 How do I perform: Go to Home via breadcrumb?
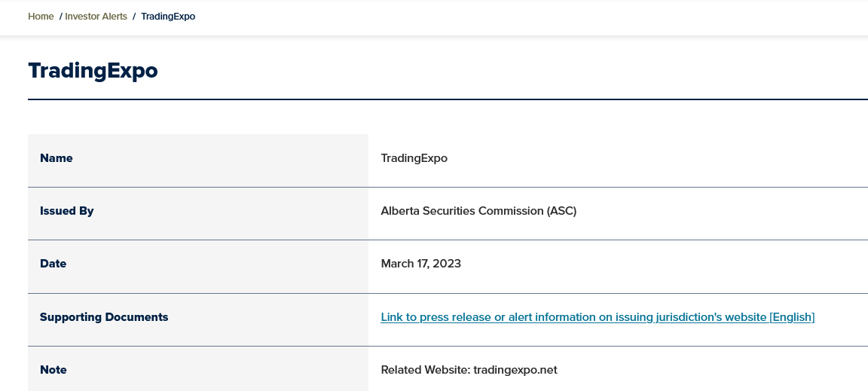(41, 17)
